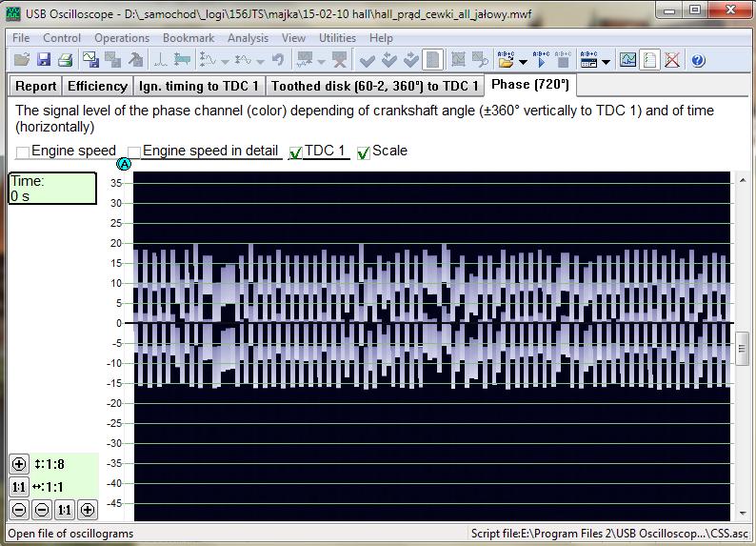Open help with blue question mark icon

click(698, 60)
